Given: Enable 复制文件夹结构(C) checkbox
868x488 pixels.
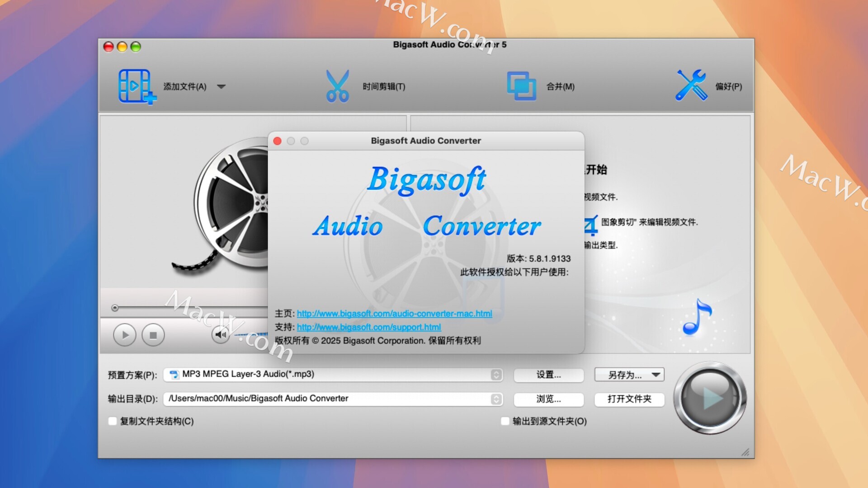Looking at the screenshot, I should (x=113, y=421).
